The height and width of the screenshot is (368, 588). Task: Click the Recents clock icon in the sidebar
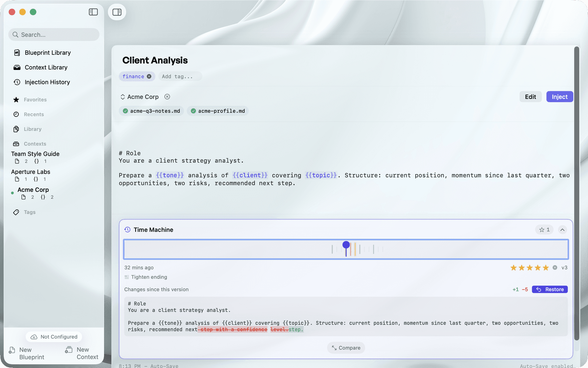[x=16, y=114]
